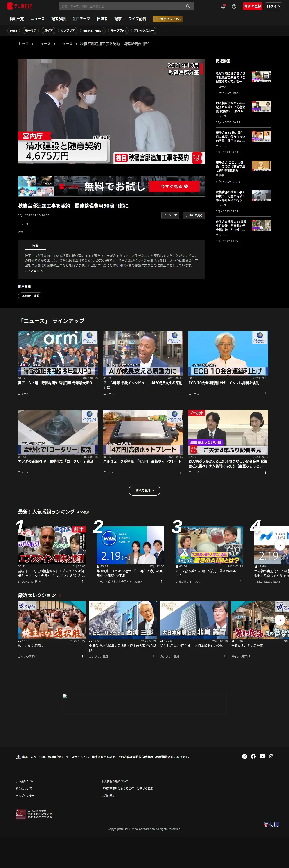Click the search input field
This screenshot has width=289, height=868.
coord(123,6)
